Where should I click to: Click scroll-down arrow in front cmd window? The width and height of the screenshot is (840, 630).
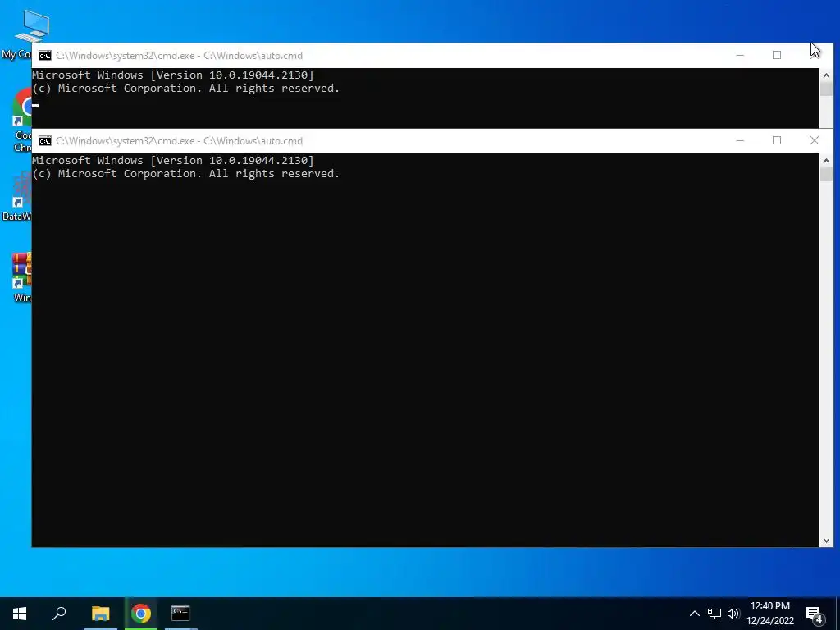tap(826, 541)
